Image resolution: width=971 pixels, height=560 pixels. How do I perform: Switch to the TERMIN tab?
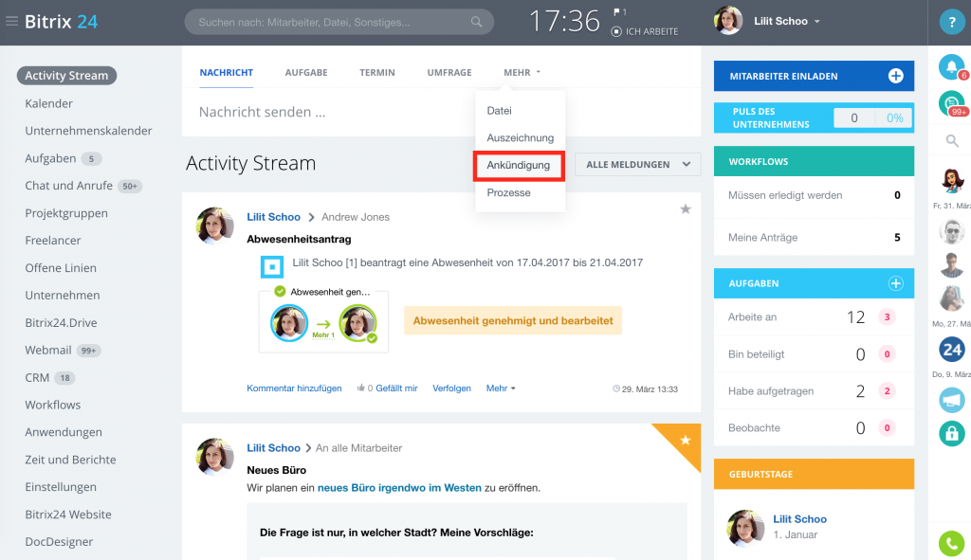click(x=377, y=72)
